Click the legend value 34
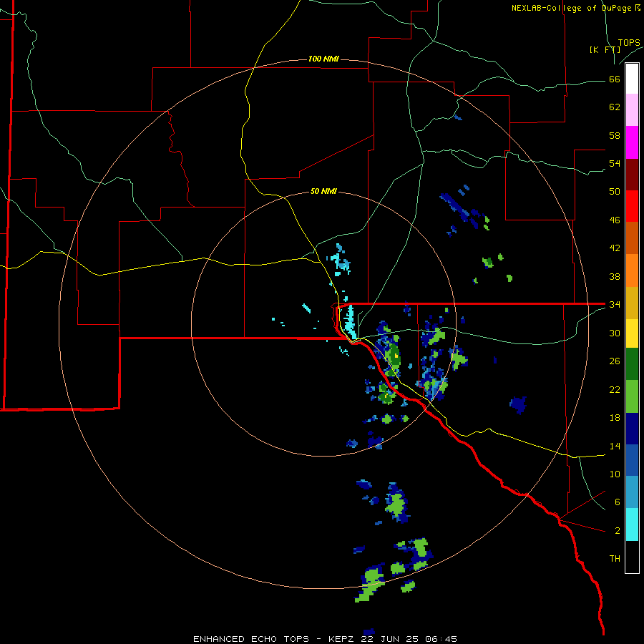 pyautogui.click(x=615, y=304)
